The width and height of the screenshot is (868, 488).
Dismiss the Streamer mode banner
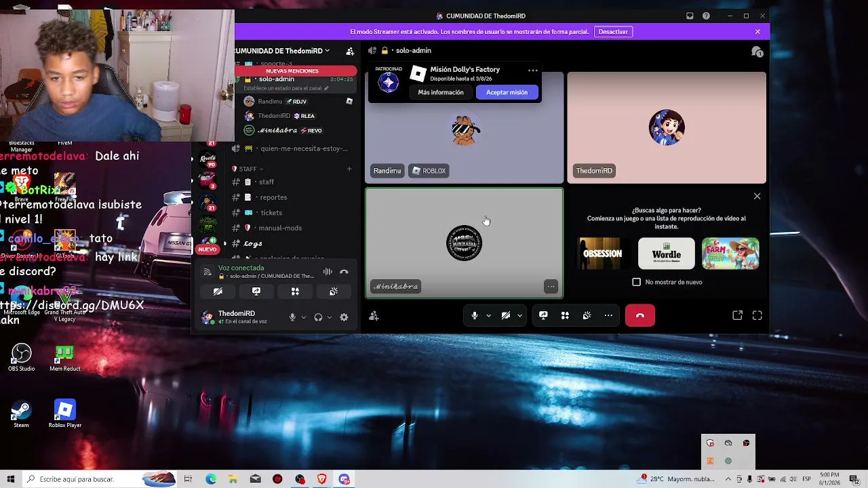click(757, 32)
